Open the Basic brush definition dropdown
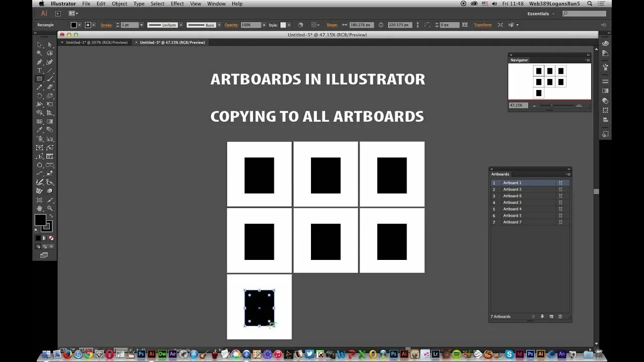This screenshot has height=362, width=644. [219, 25]
